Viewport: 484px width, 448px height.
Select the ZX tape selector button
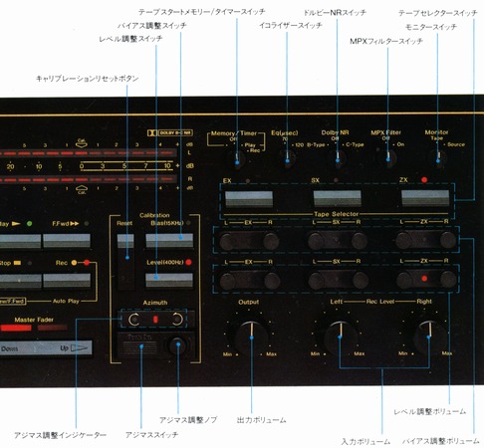click(425, 198)
